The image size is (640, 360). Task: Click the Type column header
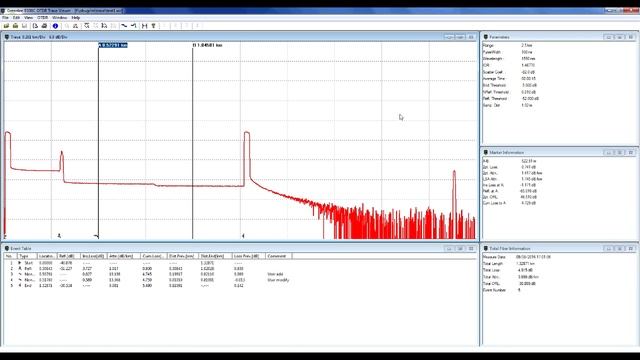tap(26, 256)
